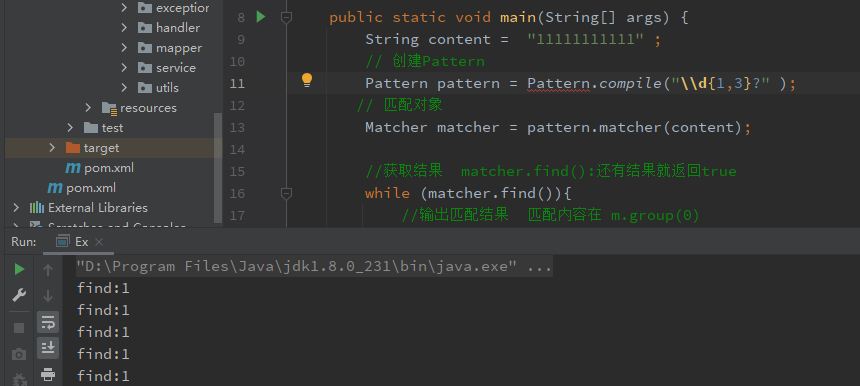The image size is (860, 386).
Task: Fold while loop at line 16 gutter
Action: point(286,193)
